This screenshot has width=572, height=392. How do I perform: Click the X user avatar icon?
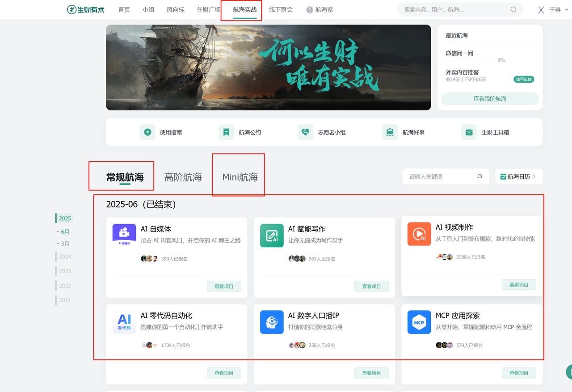tap(541, 10)
